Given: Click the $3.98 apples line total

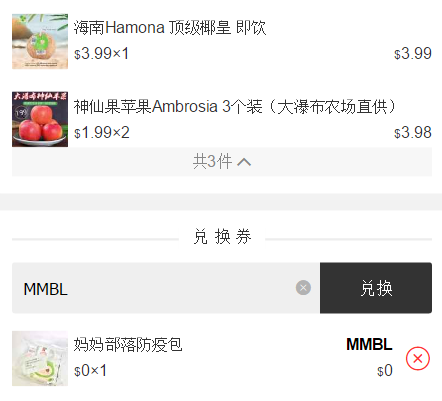Looking at the screenshot, I should click(x=413, y=133).
